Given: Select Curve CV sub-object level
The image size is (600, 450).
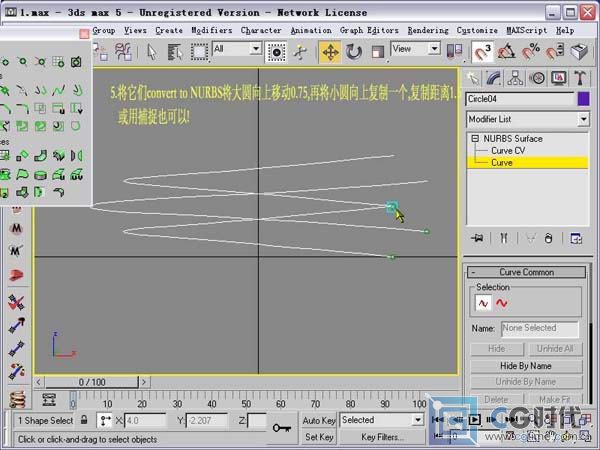Looking at the screenshot, I should (508, 151).
